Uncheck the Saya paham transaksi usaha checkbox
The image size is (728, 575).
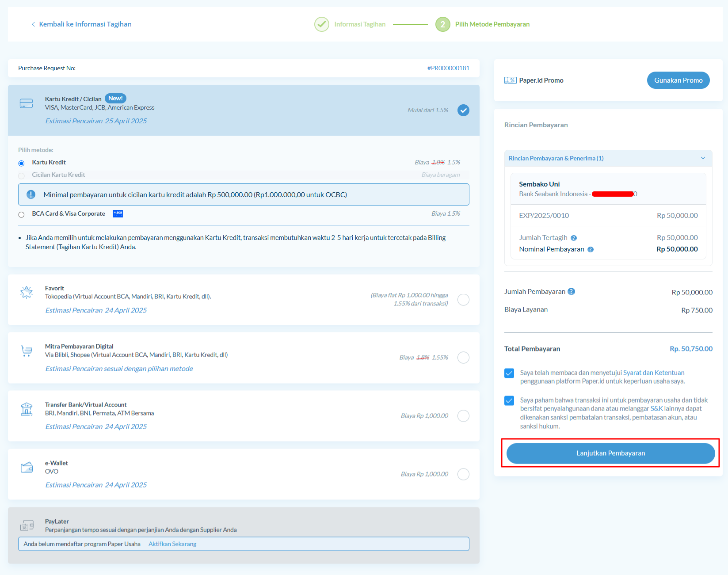(509, 400)
